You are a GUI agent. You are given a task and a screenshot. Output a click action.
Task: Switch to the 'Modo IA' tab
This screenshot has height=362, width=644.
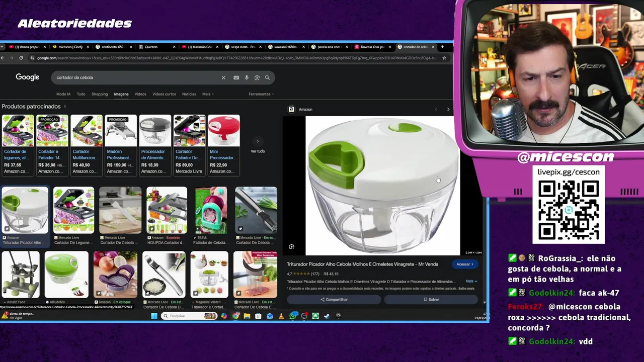pos(63,94)
